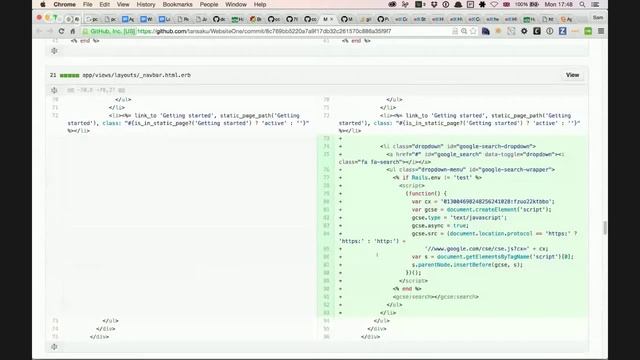The width and height of the screenshot is (640, 360).
Task: Open the Bookmarks menu
Action: tap(178, 4)
